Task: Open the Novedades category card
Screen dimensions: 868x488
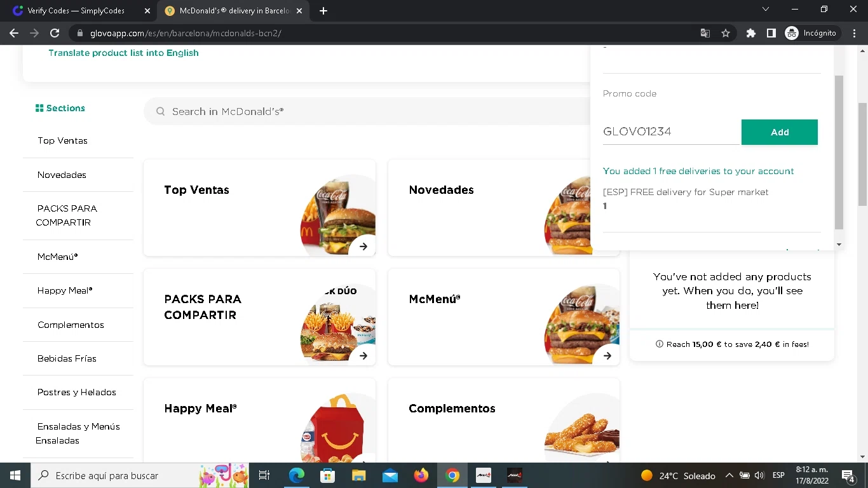Action: point(489,208)
